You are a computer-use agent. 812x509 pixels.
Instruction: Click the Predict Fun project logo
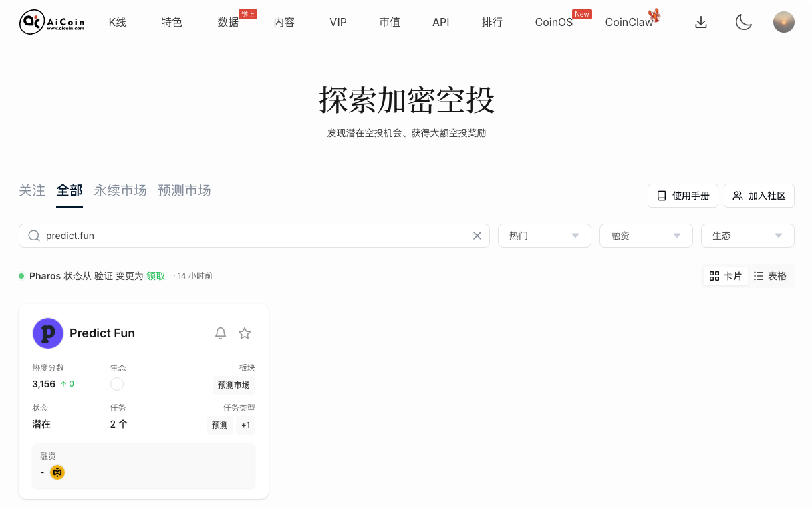(x=48, y=333)
